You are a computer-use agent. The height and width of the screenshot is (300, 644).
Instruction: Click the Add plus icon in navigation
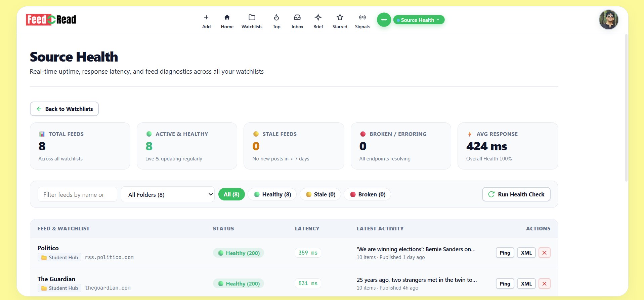tap(206, 17)
